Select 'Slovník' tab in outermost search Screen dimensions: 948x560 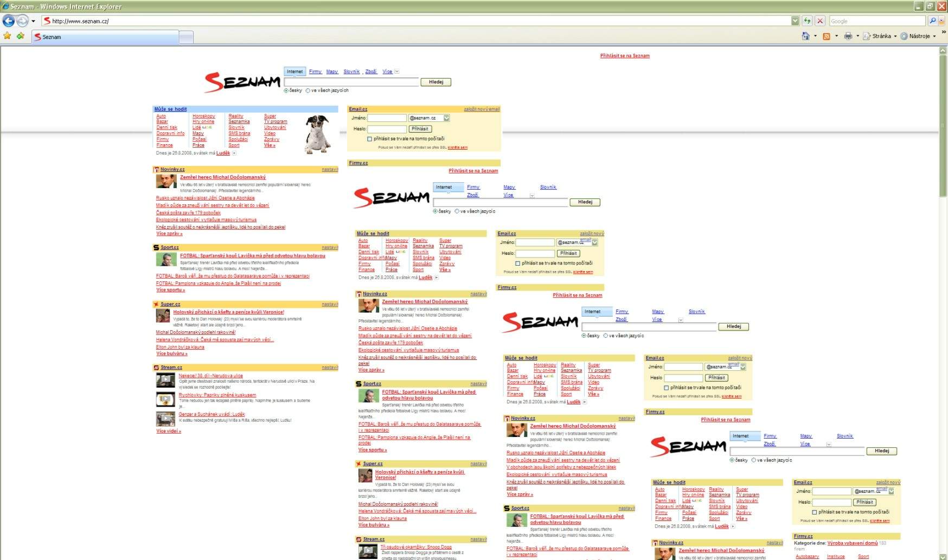click(351, 72)
